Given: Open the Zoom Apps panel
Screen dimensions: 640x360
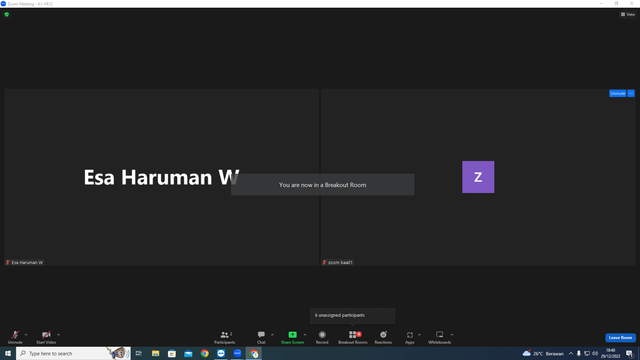Looking at the screenshot, I should pos(410,337).
